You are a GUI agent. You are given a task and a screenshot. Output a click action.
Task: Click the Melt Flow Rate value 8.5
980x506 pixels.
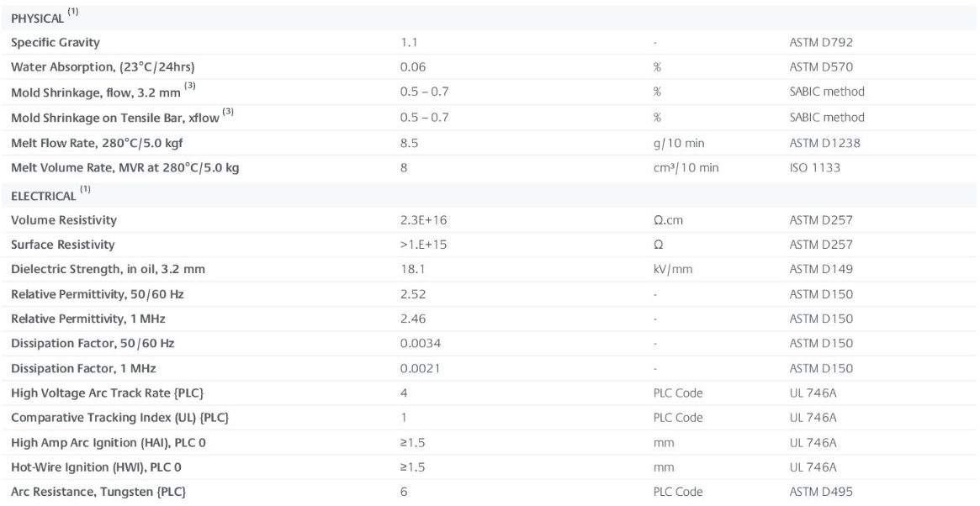408,143
